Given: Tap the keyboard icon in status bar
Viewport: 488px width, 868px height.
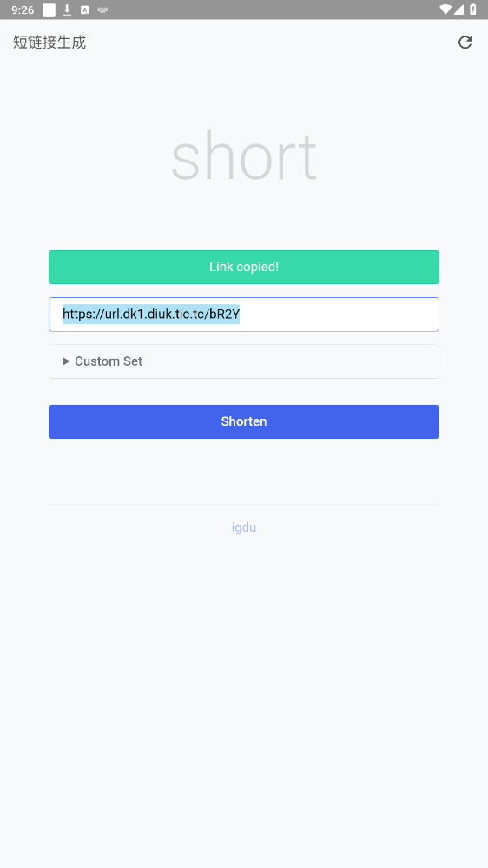Looking at the screenshot, I should [x=102, y=10].
